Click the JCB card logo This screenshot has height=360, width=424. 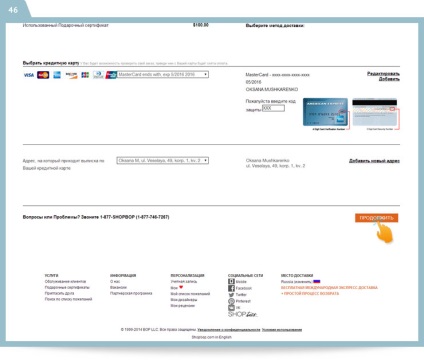[x=85, y=75]
